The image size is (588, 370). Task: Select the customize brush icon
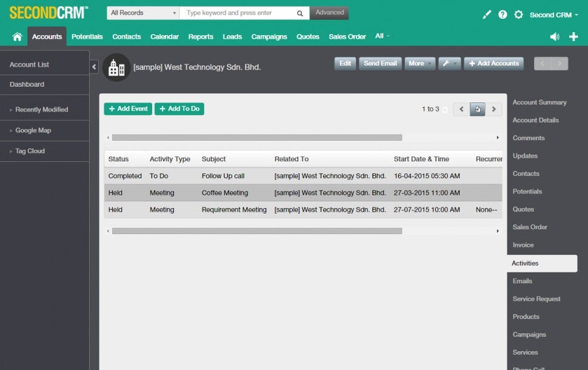[487, 14]
